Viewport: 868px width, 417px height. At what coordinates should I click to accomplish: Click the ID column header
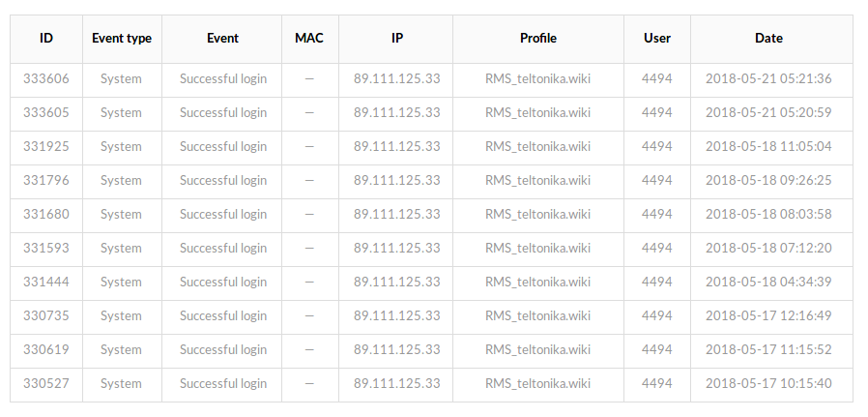tap(46, 39)
